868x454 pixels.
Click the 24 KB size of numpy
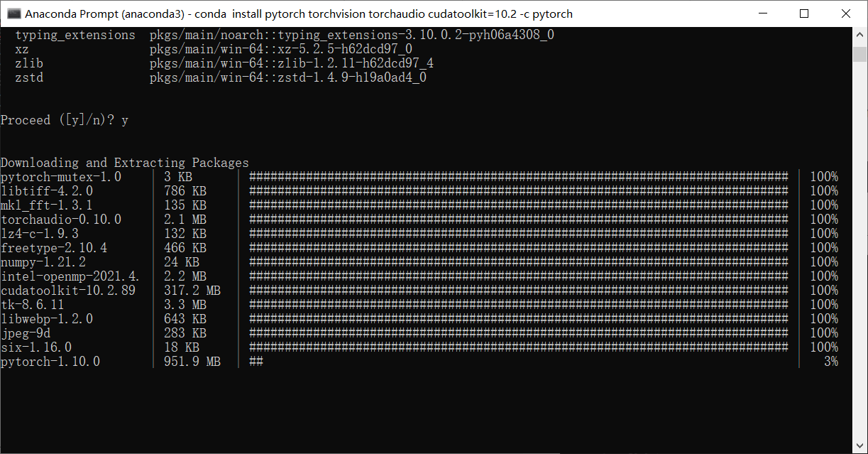pos(182,262)
